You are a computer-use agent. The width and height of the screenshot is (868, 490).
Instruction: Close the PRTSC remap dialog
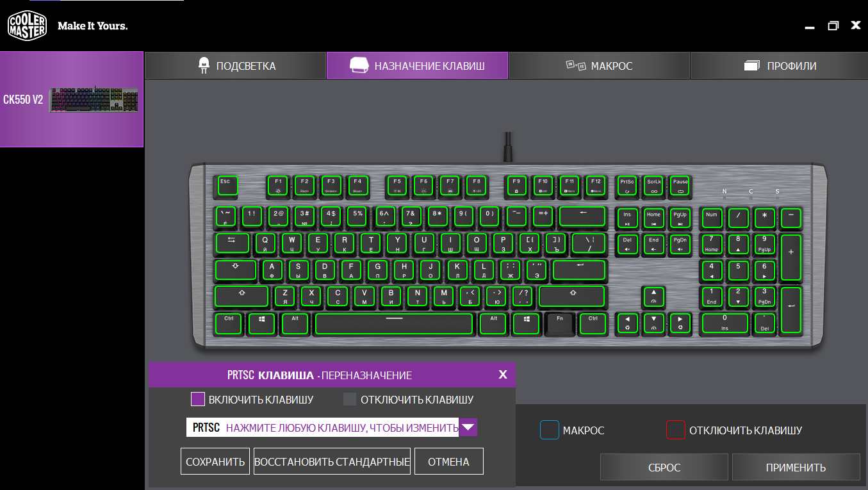[x=503, y=375]
